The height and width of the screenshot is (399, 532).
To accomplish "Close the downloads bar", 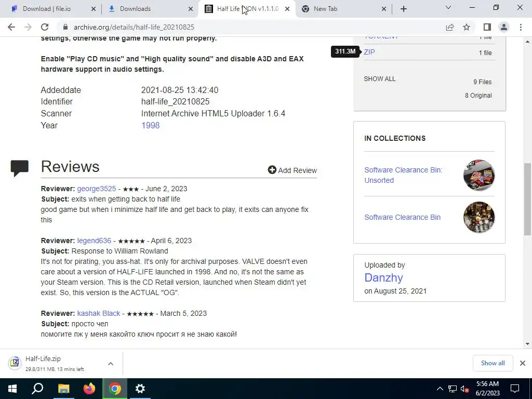I will (x=523, y=363).
